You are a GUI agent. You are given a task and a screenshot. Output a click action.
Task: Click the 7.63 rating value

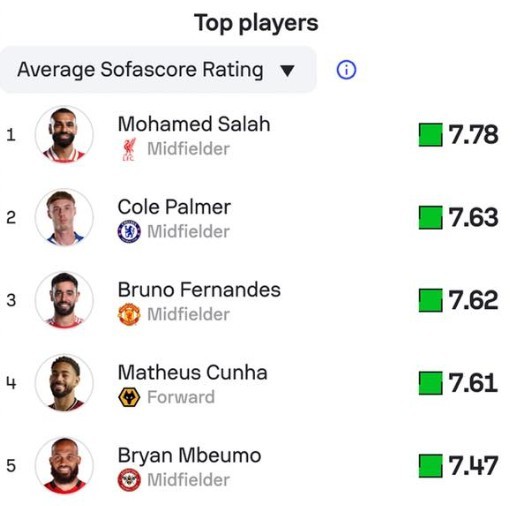coord(473,217)
